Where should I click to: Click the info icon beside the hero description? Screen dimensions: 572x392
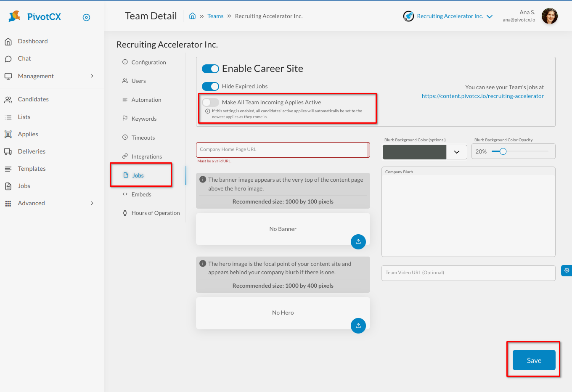(x=203, y=263)
